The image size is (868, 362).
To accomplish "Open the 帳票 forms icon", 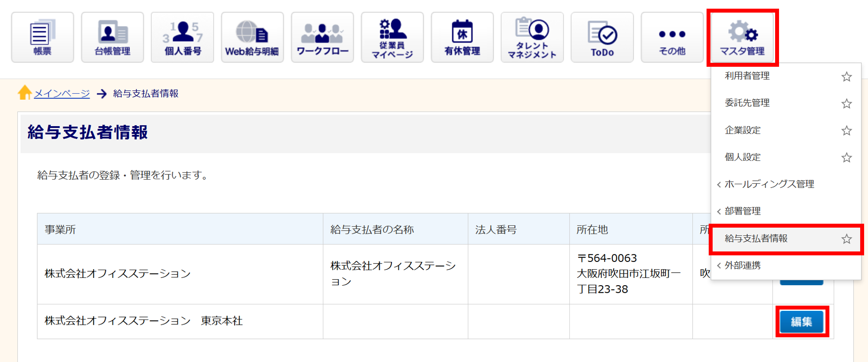I will click(43, 37).
